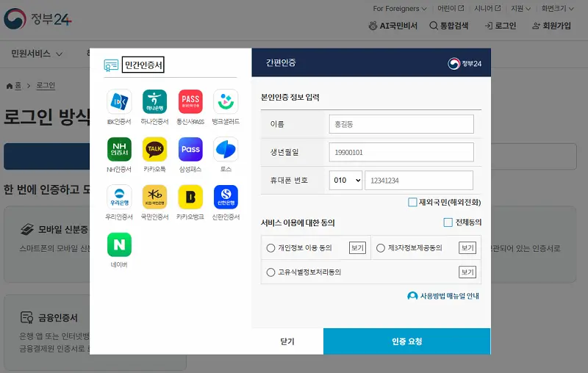Select the 제3자정보제공동의 radio button
This screenshot has height=373, width=588.
[x=381, y=248]
